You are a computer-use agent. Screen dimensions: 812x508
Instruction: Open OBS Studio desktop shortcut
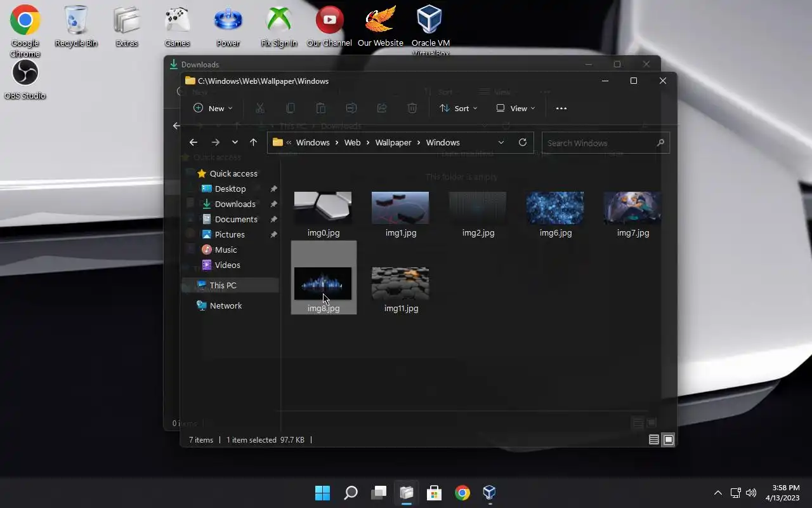pyautogui.click(x=25, y=80)
